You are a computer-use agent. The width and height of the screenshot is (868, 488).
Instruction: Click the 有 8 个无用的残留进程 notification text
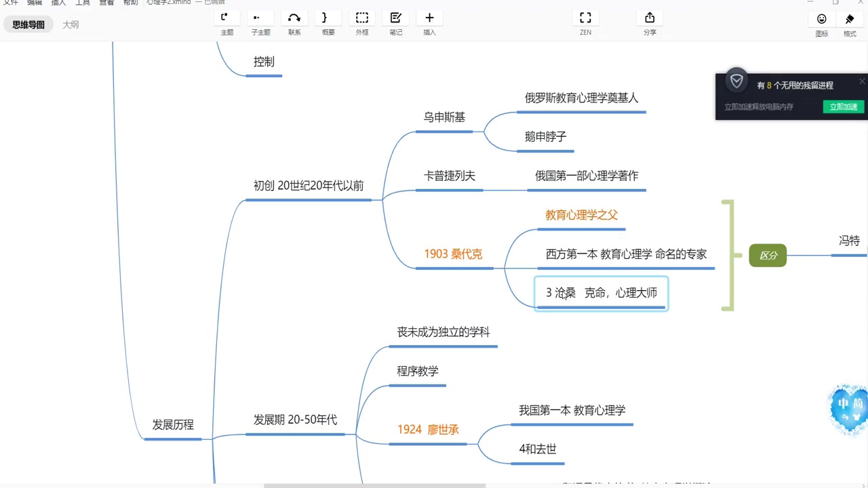[795, 85]
